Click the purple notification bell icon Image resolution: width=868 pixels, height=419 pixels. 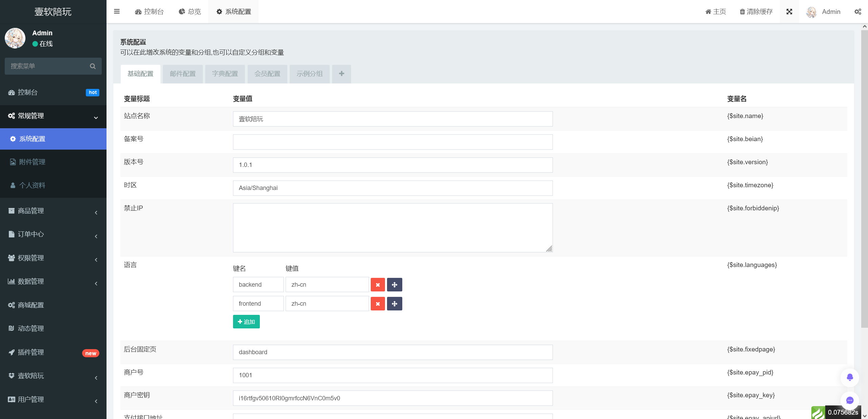[850, 377]
